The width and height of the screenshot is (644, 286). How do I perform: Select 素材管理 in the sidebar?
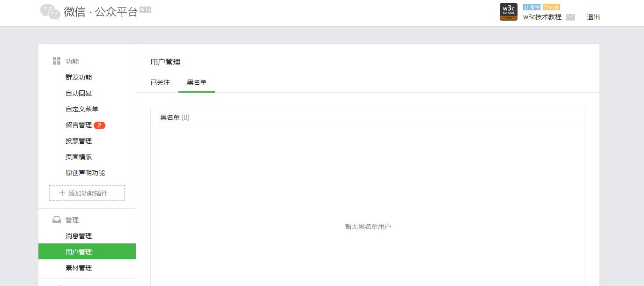point(78,268)
